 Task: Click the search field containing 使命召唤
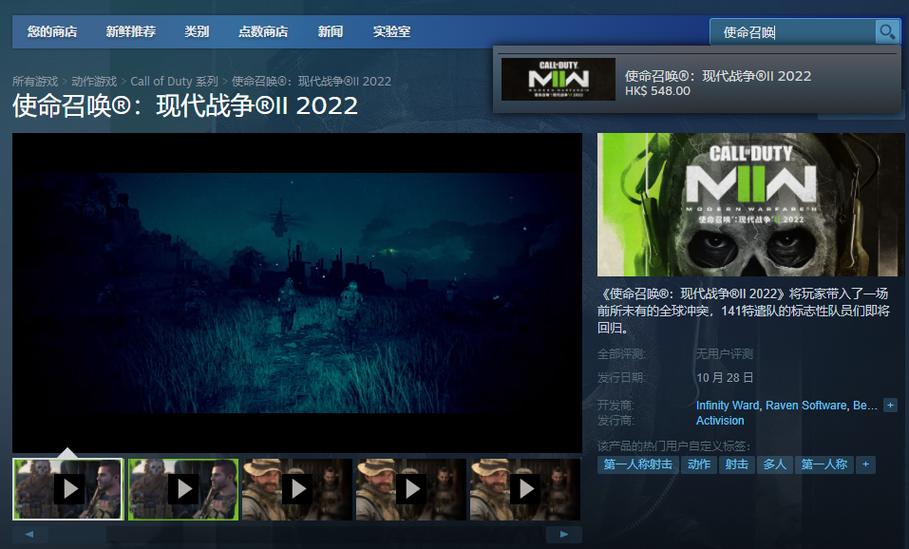point(792,32)
